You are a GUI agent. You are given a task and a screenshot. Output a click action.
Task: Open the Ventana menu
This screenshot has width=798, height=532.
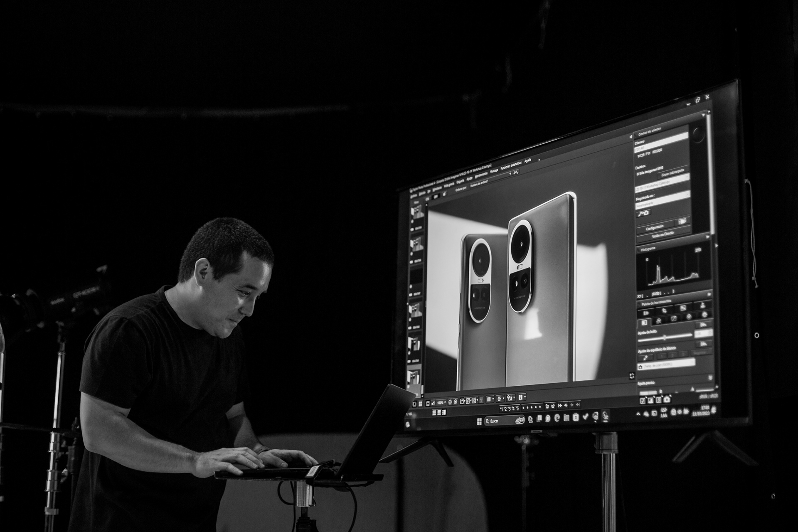click(x=494, y=171)
